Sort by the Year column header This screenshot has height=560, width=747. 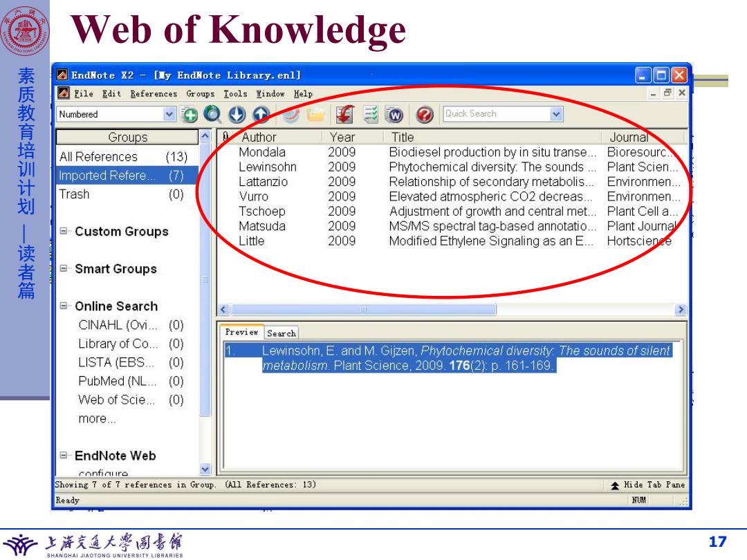pos(353,137)
